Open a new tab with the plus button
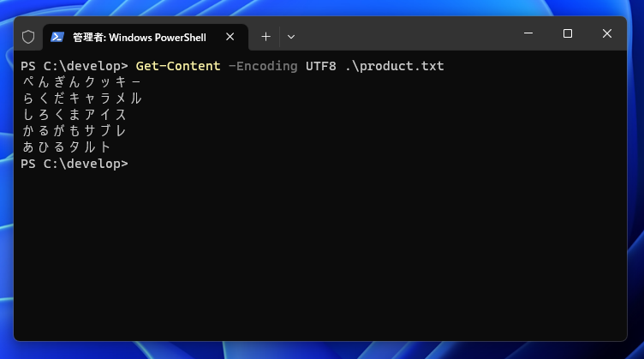This screenshot has width=644, height=359. pyautogui.click(x=265, y=37)
